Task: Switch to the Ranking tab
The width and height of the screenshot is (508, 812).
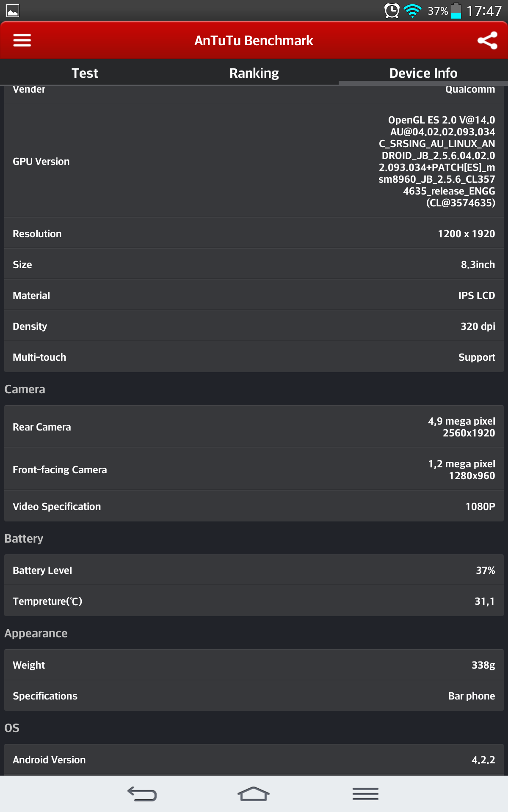Action: pyautogui.click(x=254, y=73)
